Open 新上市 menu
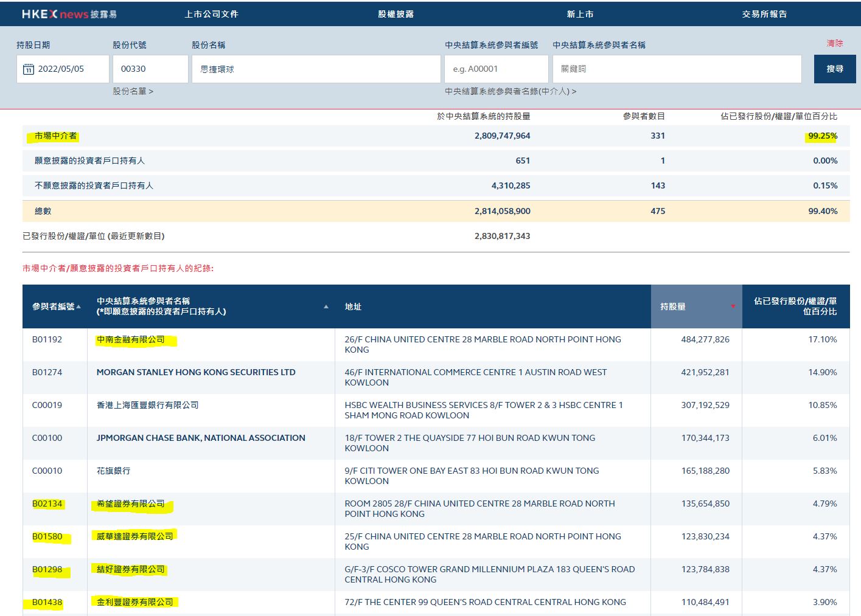This screenshot has width=861, height=616. pos(580,14)
